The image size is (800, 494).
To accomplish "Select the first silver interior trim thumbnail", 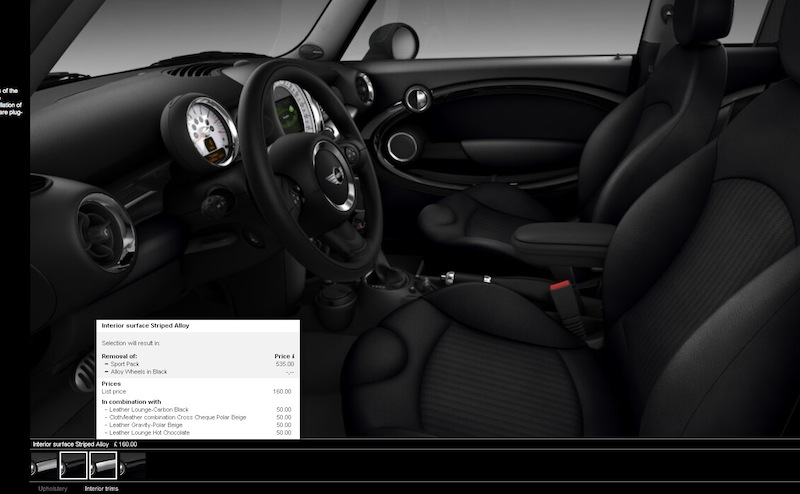I will pyautogui.click(x=43, y=465).
